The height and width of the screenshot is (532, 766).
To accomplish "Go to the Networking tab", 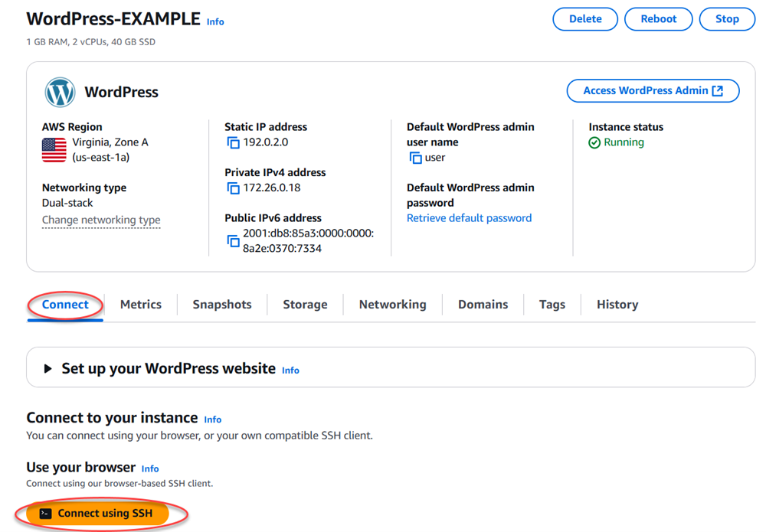I will [x=392, y=305].
